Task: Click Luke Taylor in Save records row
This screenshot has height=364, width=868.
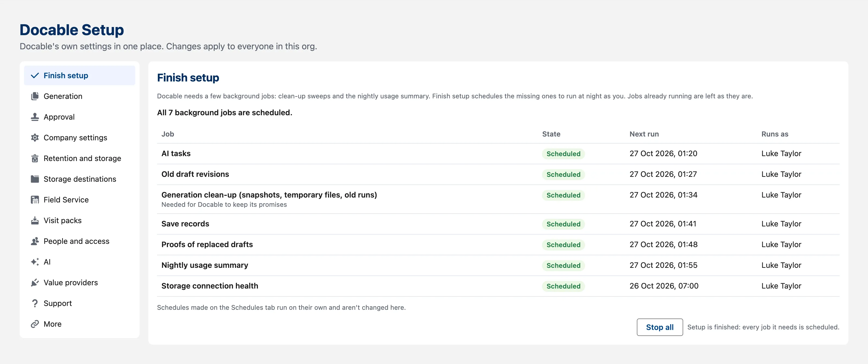Action: 781,224
